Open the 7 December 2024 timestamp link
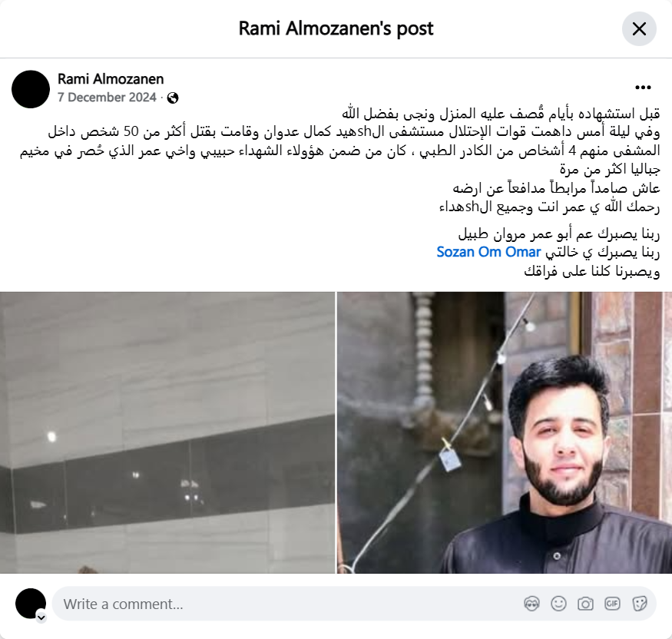Image resolution: width=672 pixels, height=639 pixels. [107, 98]
